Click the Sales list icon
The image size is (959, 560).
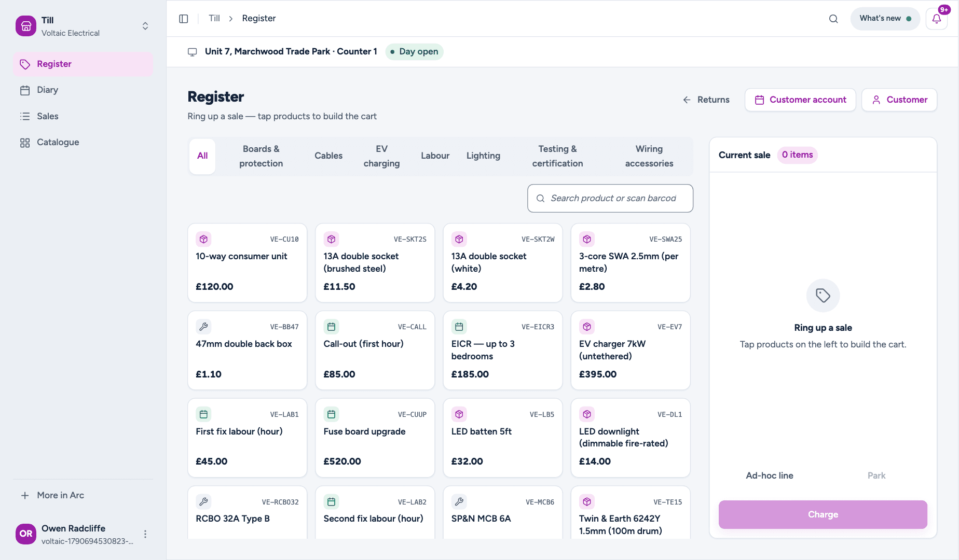point(25,116)
